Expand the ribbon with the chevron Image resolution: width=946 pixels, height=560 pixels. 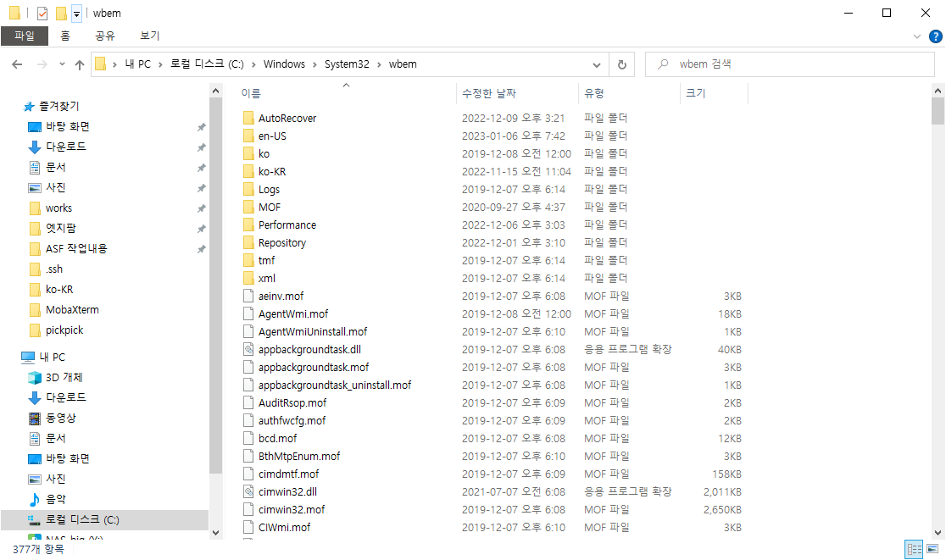point(917,36)
